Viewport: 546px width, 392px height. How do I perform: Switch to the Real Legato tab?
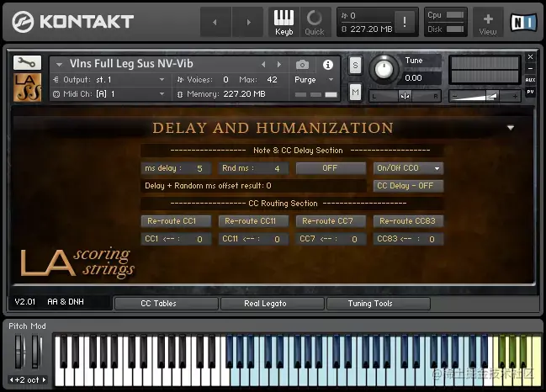(273, 304)
